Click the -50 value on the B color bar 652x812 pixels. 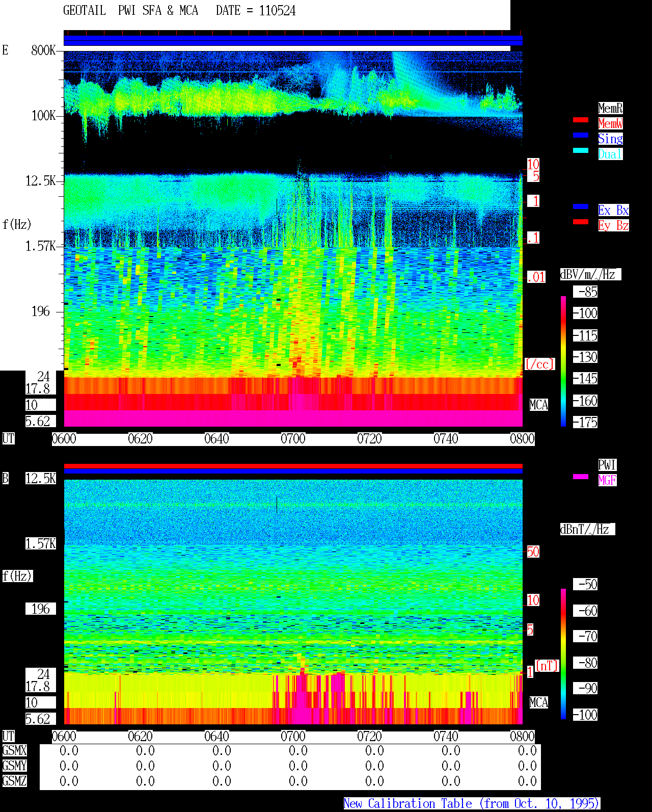(x=586, y=584)
